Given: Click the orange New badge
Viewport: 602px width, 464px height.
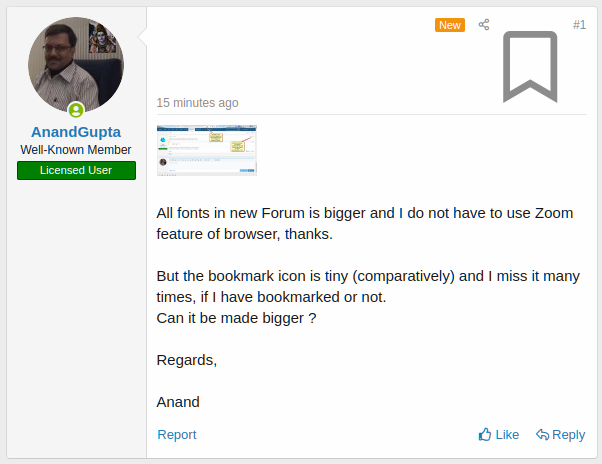Looking at the screenshot, I should click(450, 24).
